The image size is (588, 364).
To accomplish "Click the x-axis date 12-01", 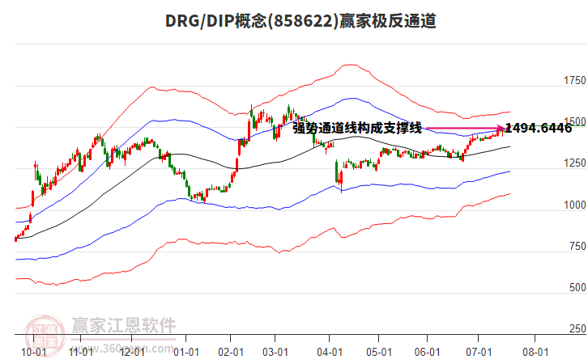I will (x=132, y=353).
